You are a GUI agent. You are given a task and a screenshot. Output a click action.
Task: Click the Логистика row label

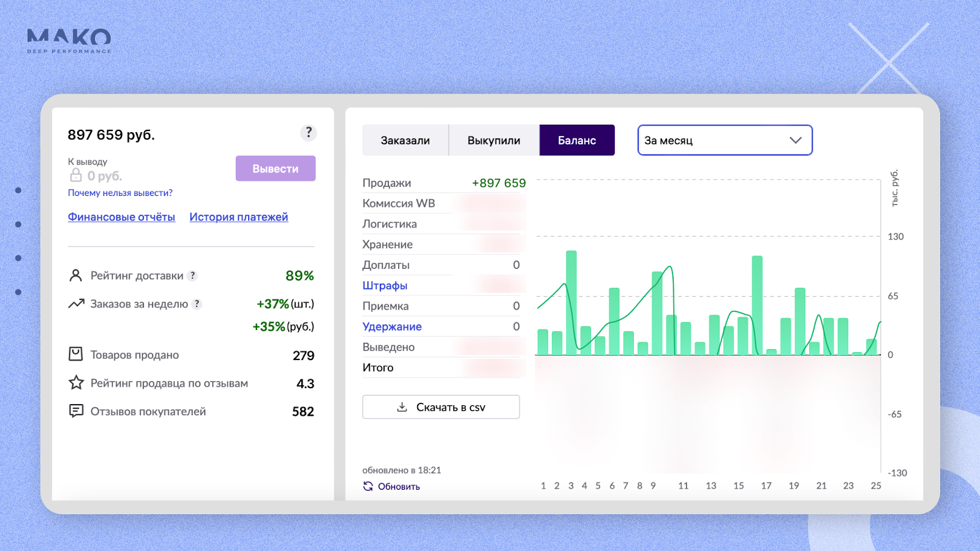[x=390, y=224]
